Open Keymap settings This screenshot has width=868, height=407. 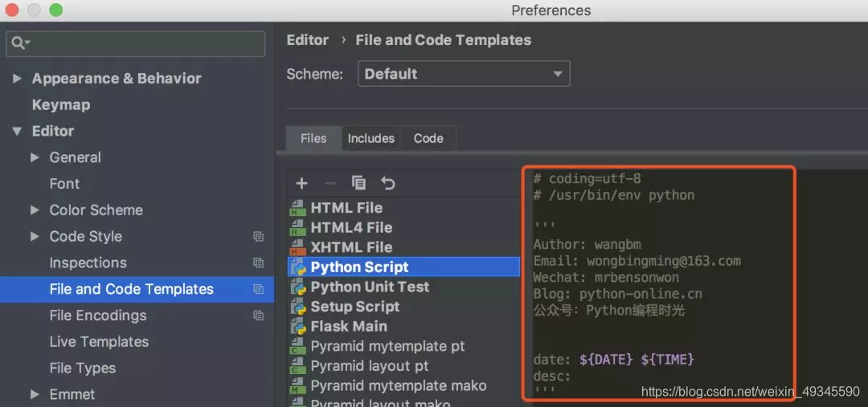tap(61, 105)
